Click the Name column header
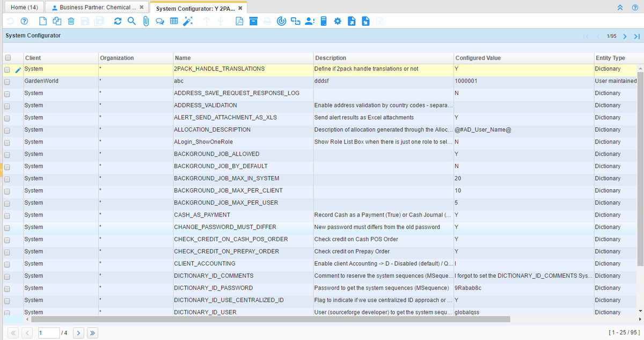The height and width of the screenshot is (340, 644). [x=182, y=58]
